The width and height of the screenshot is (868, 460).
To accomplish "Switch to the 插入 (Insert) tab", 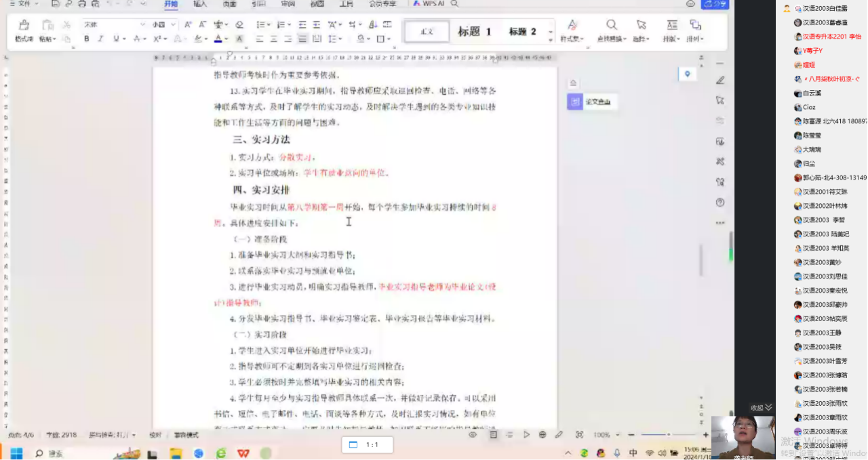I will tap(200, 4).
